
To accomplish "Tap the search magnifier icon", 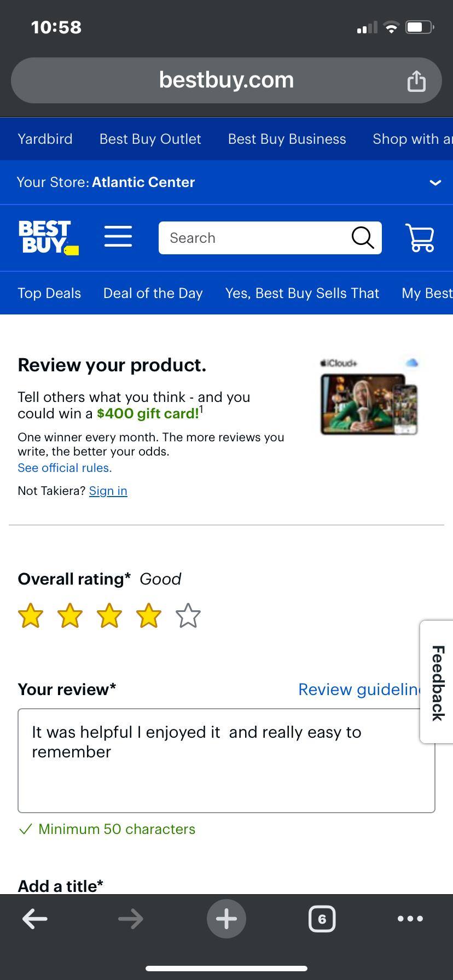I will (x=362, y=237).
